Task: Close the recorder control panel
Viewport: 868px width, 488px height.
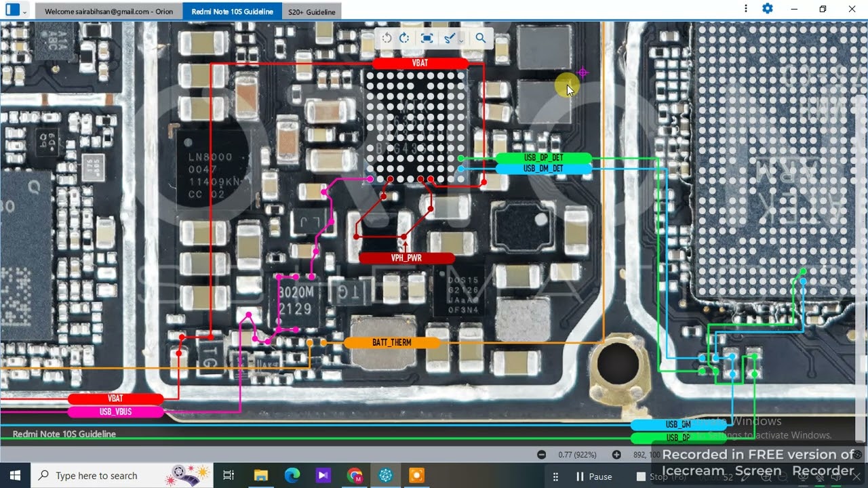Action: (x=855, y=477)
